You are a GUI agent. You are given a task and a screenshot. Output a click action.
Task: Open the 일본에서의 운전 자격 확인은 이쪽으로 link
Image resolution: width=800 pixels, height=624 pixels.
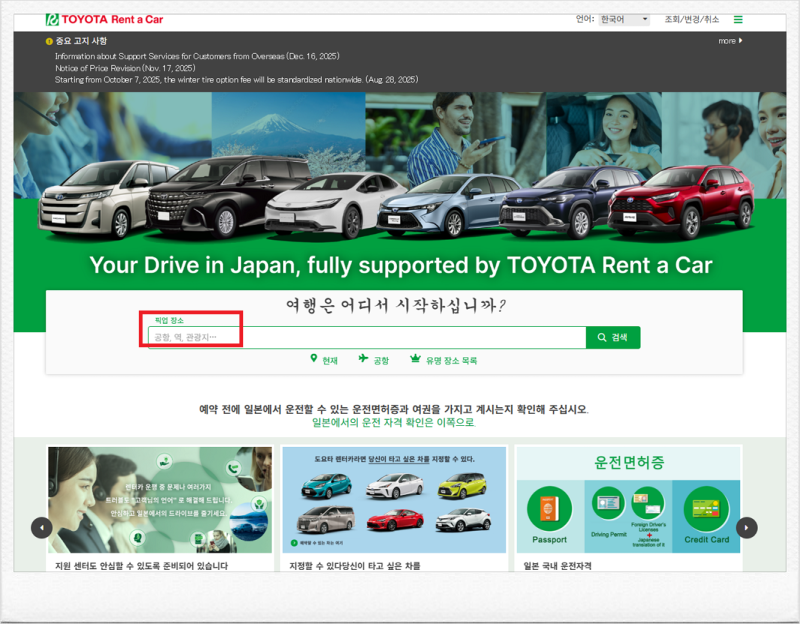click(393, 422)
